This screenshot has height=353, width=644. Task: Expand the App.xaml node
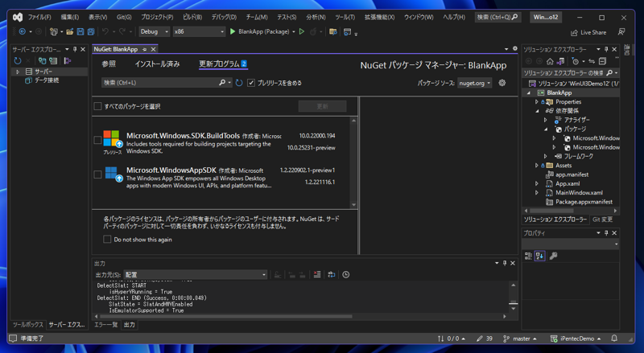pos(536,183)
